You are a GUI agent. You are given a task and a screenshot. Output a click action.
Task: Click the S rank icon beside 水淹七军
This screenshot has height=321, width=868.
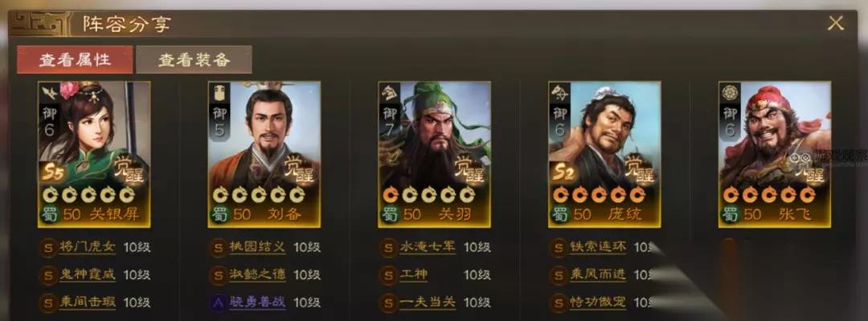388,247
